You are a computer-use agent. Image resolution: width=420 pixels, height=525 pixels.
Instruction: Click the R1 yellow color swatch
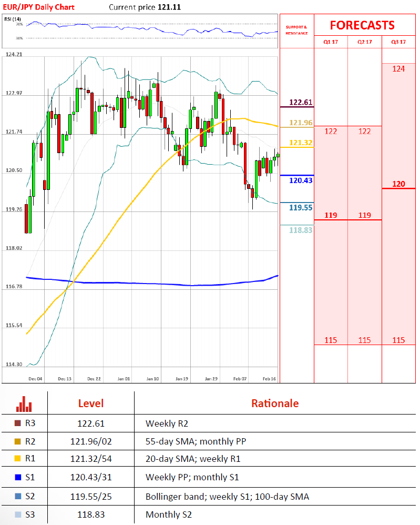[x=18, y=458]
